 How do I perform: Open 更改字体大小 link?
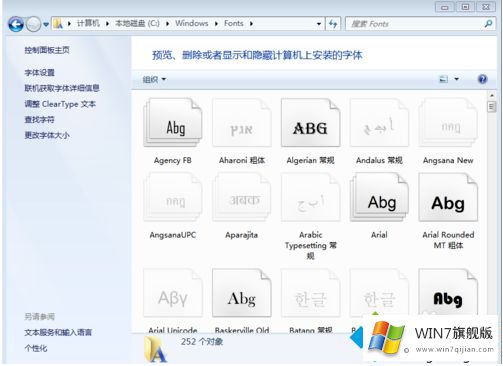(47, 135)
